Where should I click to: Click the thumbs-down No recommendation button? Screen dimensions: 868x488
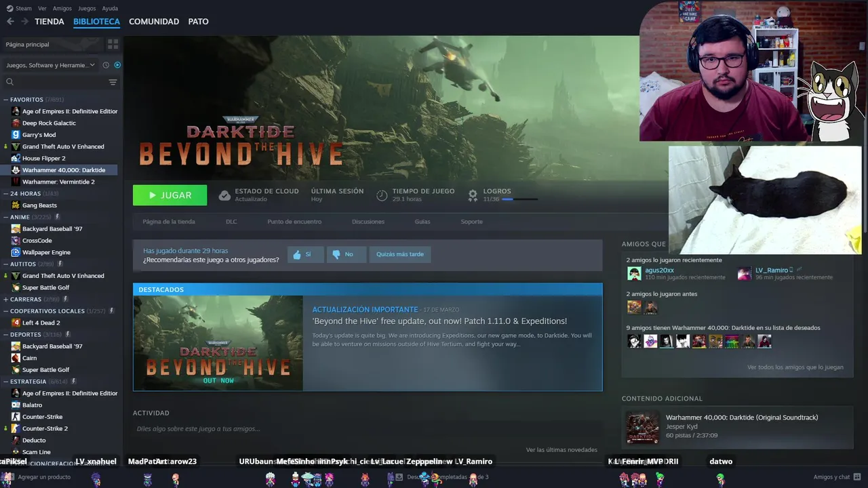coord(347,254)
